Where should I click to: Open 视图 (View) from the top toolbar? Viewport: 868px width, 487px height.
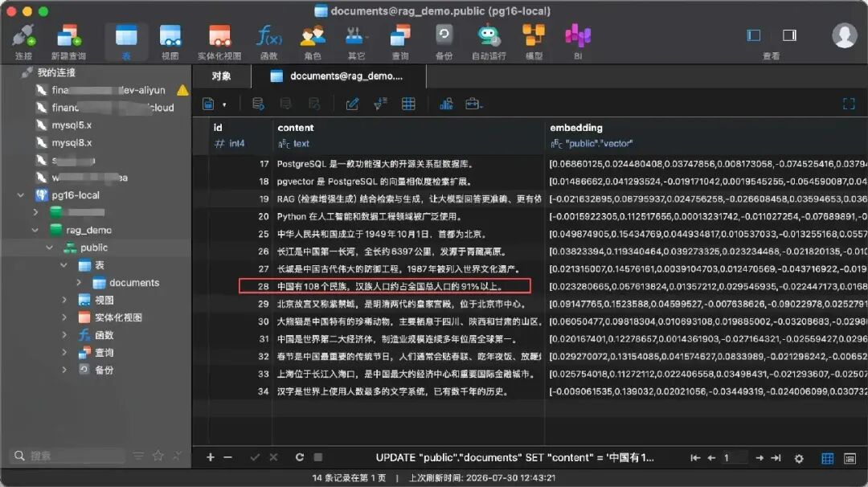[x=170, y=42]
